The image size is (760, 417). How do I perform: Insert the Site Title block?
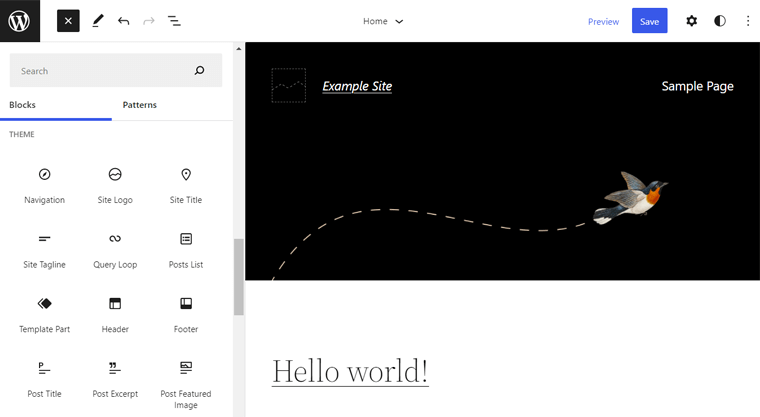pos(186,186)
